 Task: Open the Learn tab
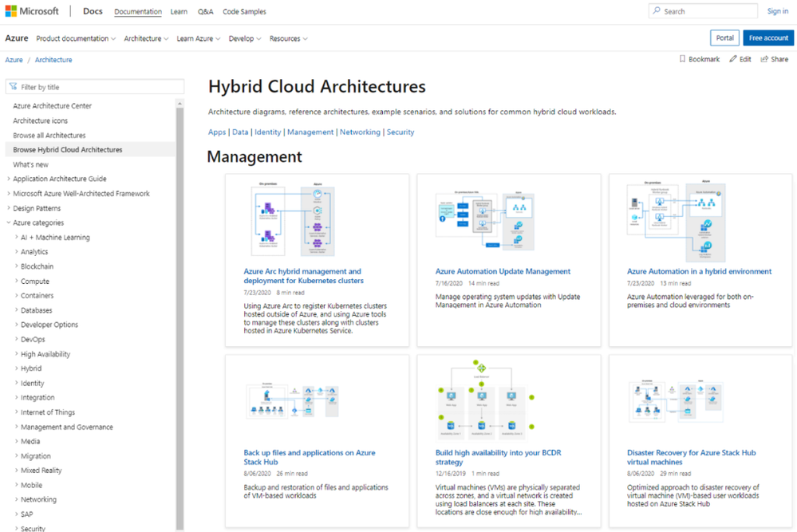(x=179, y=12)
